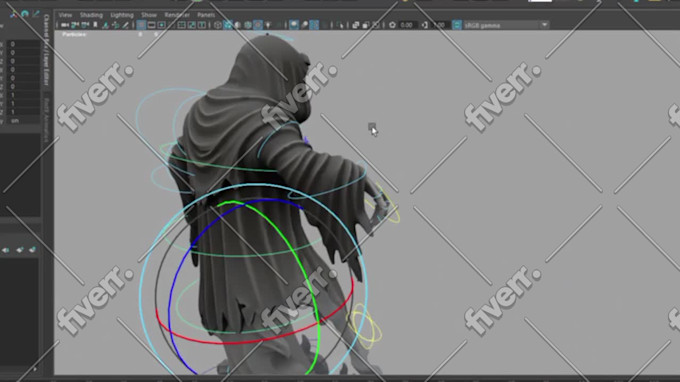Toggle the View Transform color management icon
The height and width of the screenshot is (382, 680).
[457, 25]
